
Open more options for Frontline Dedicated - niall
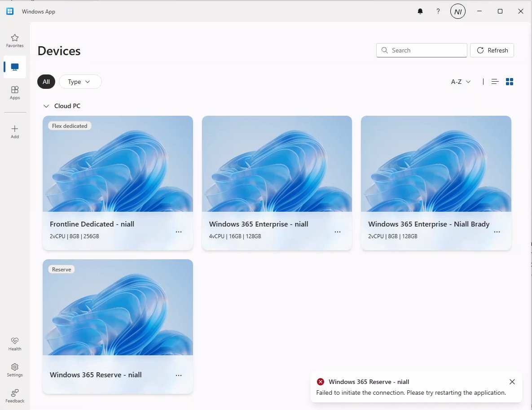(179, 232)
